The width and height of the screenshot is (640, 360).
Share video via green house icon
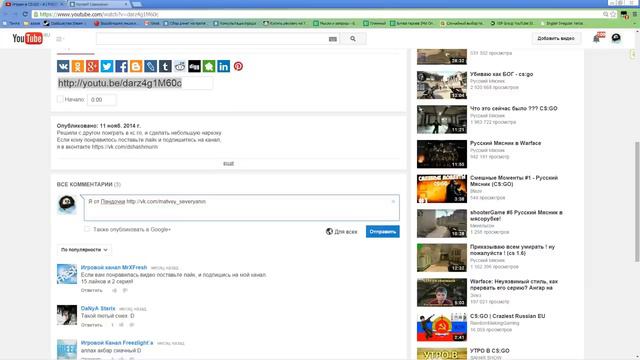tap(209, 66)
